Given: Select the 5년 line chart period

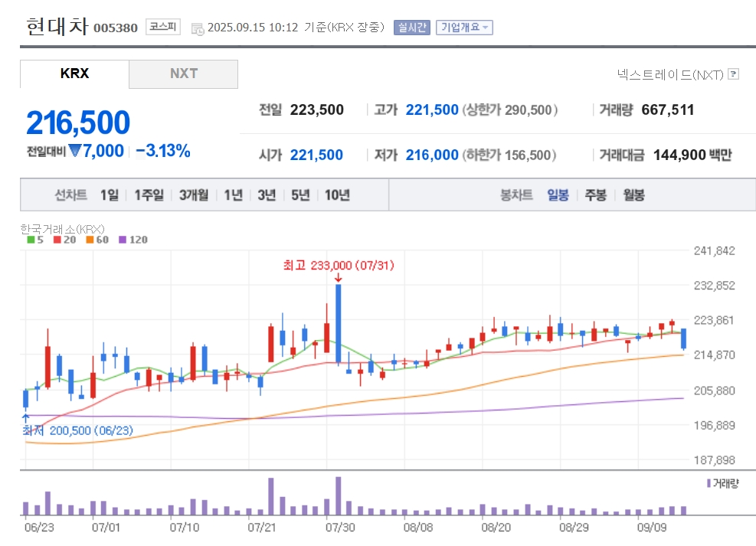Looking at the screenshot, I should pos(300,195).
